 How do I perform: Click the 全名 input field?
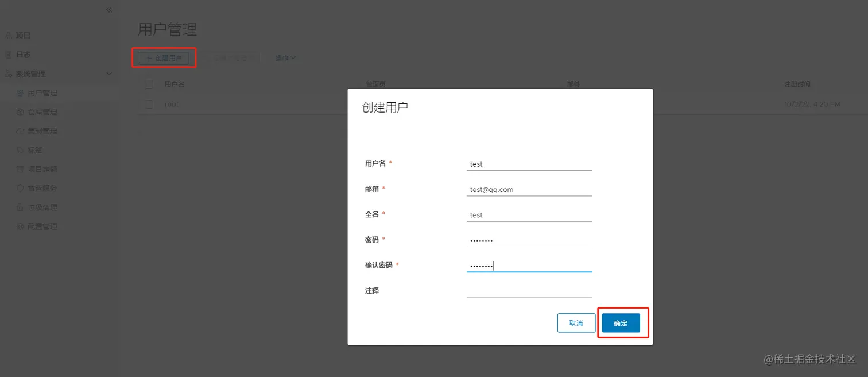(529, 215)
